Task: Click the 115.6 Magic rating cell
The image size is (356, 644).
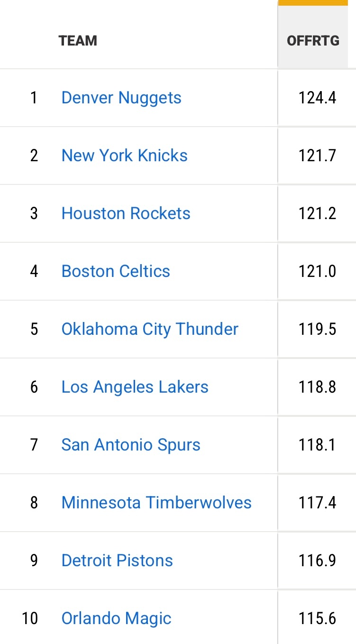Action: [x=317, y=618]
